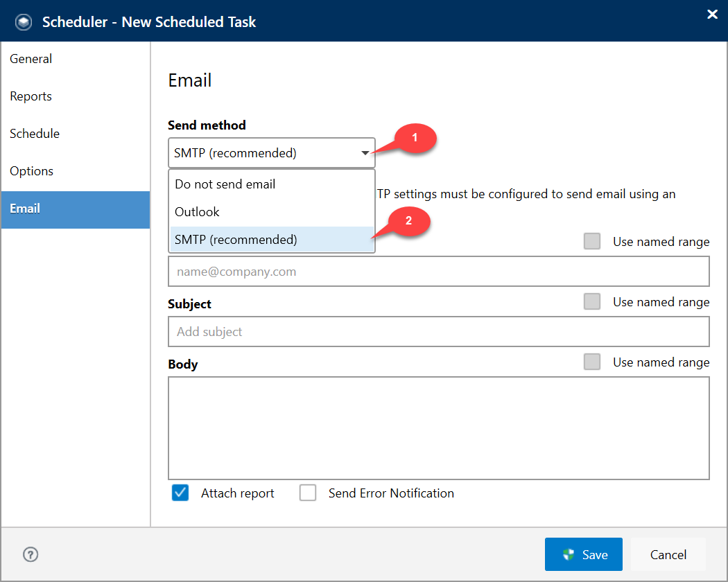Image resolution: width=728 pixels, height=582 pixels.
Task: Click the Scheduler logo icon
Action: click(x=23, y=21)
